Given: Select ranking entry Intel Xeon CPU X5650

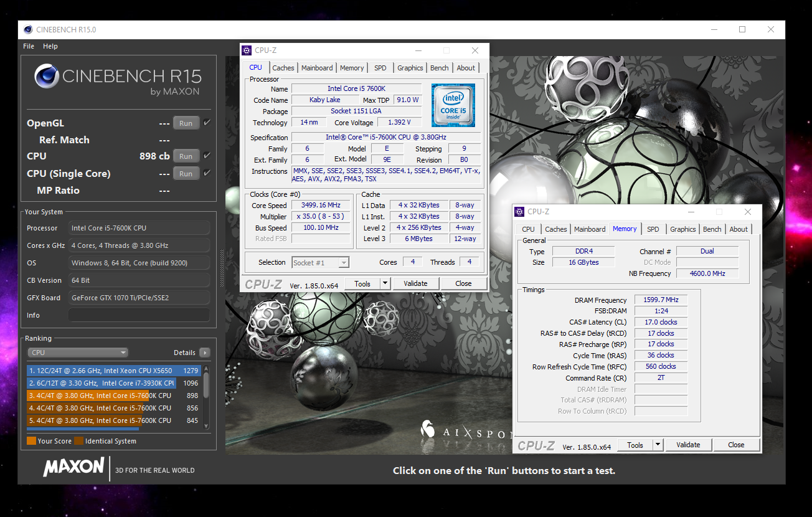Looking at the screenshot, I should pos(114,371).
